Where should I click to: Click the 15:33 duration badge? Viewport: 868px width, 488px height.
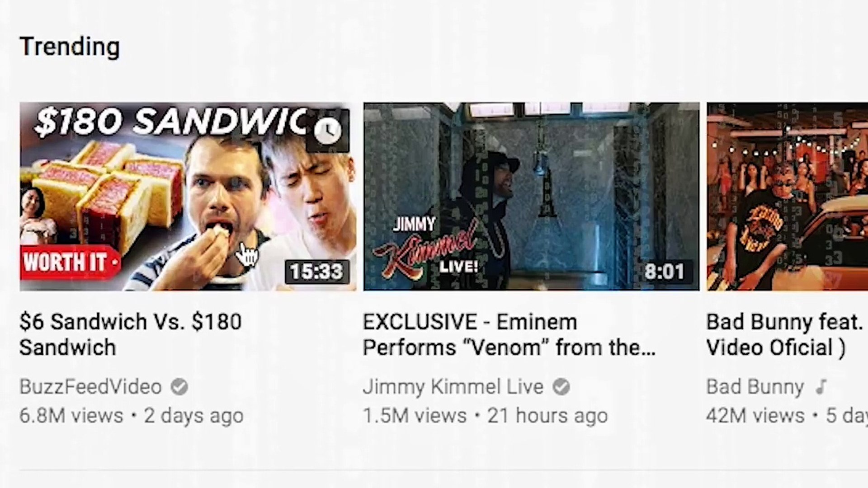click(x=317, y=272)
